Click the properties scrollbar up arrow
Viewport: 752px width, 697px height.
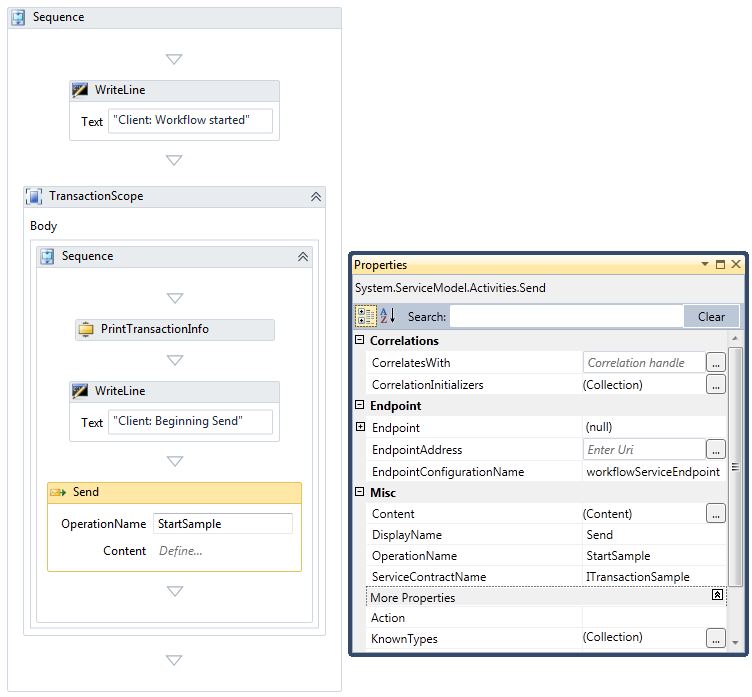pyautogui.click(x=735, y=339)
